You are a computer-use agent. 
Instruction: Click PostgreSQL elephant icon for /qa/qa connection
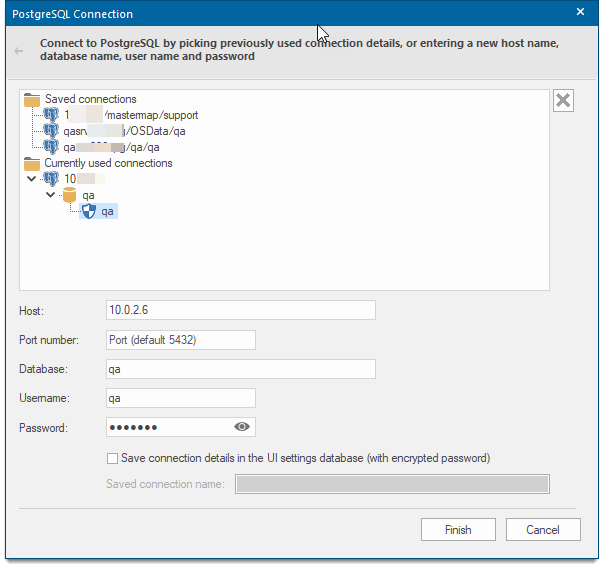[51, 147]
